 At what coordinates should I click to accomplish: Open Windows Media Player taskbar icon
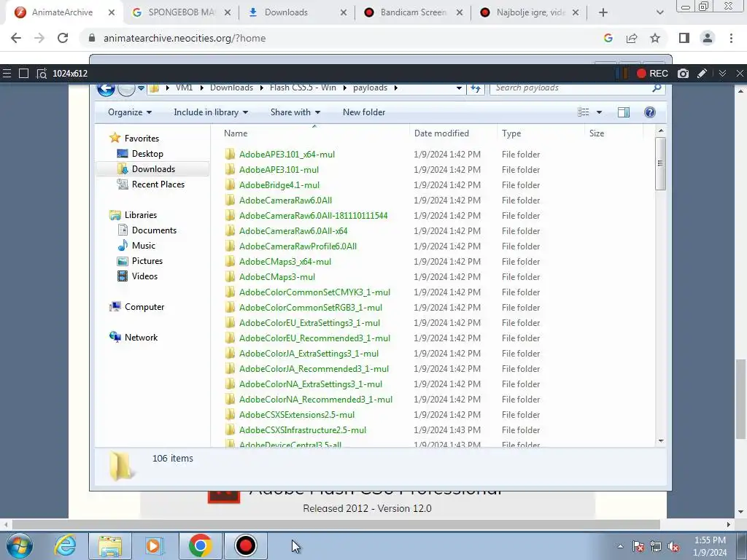(154, 545)
